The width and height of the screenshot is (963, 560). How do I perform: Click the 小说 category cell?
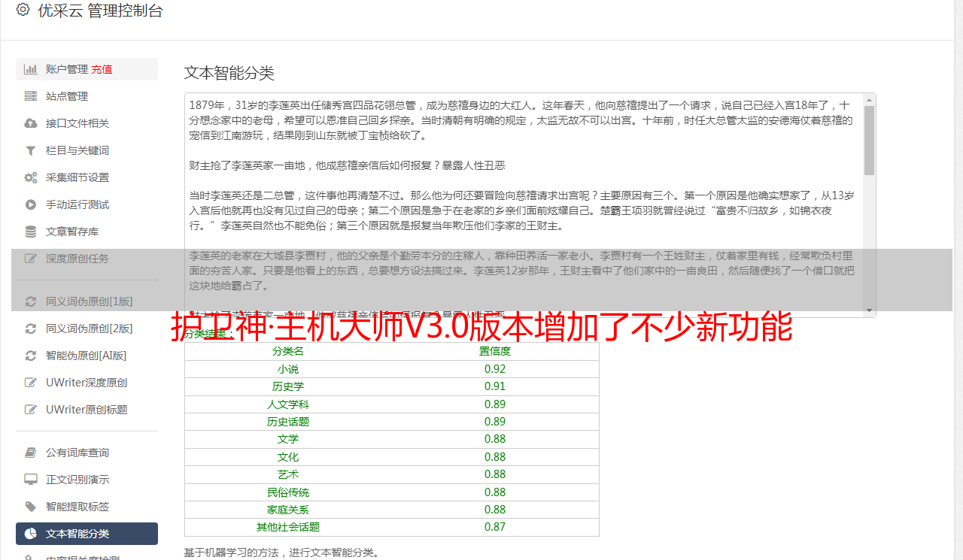point(288,369)
